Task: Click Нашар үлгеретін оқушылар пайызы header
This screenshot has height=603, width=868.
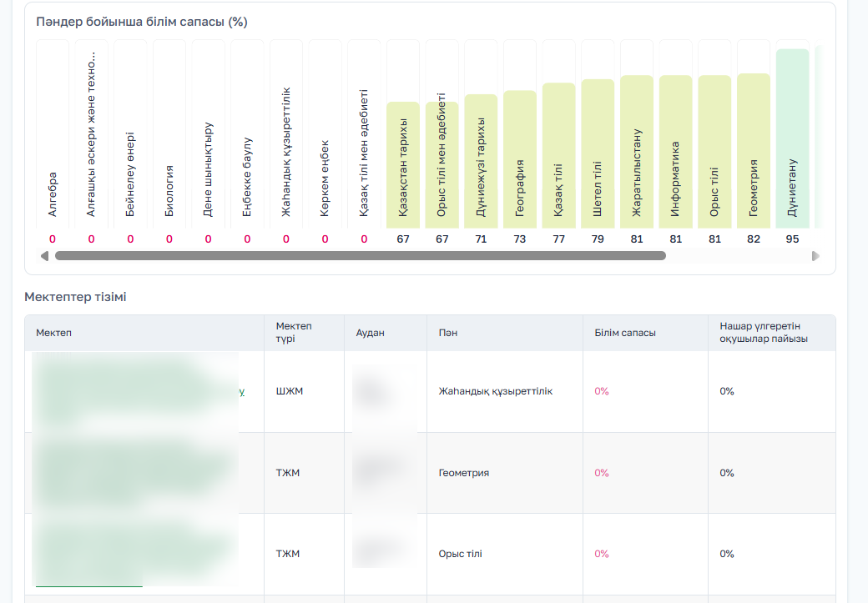Action: click(772, 333)
